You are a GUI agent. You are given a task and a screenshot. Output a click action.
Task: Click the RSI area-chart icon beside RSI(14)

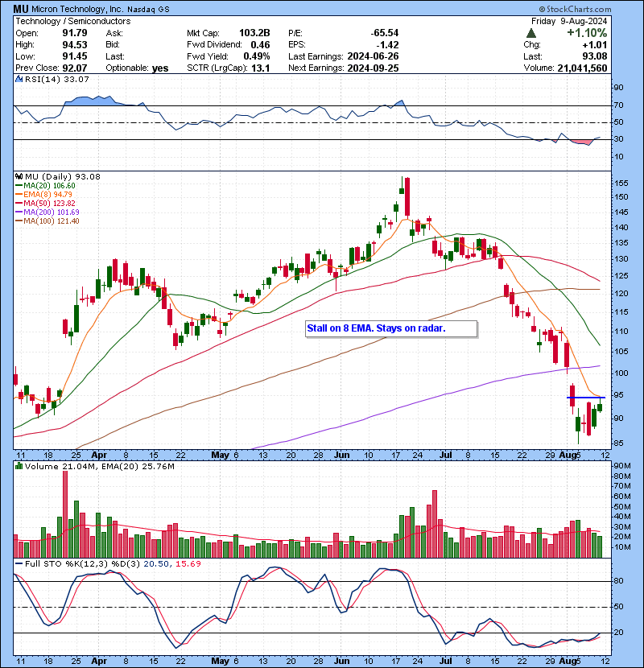point(19,79)
